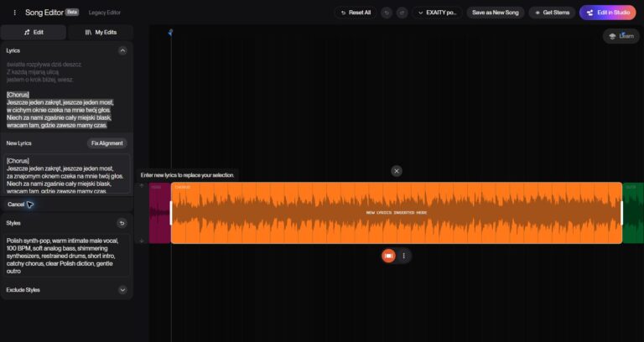The height and width of the screenshot is (342, 644).
Task: Click the highlighted [Chorus] tag in the lyrics
Action: tap(18, 95)
